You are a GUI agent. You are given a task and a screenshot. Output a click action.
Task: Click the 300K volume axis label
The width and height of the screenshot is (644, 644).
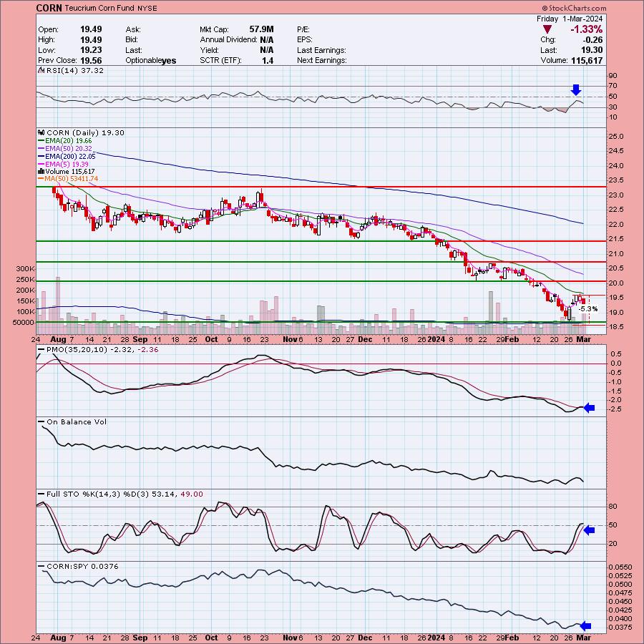click(x=26, y=268)
